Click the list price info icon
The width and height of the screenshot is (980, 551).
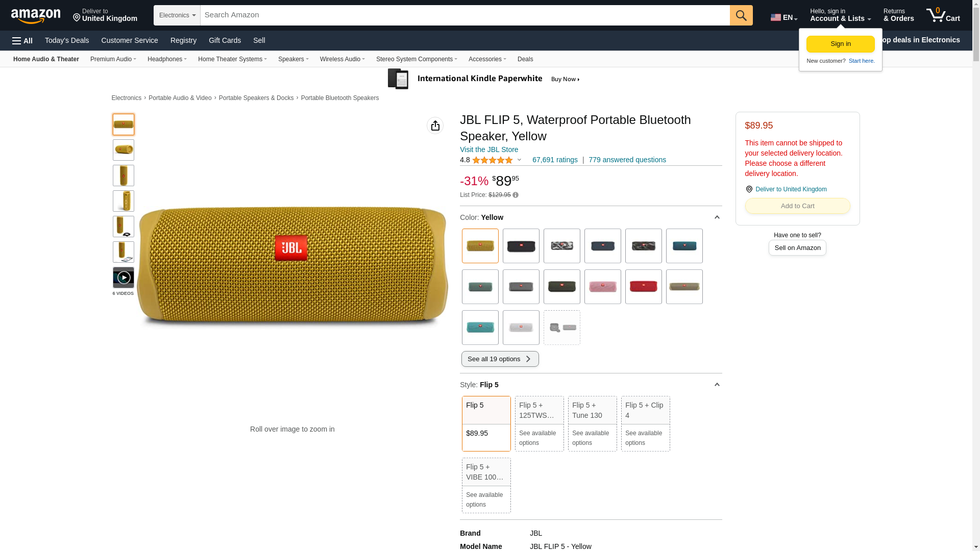516,195
